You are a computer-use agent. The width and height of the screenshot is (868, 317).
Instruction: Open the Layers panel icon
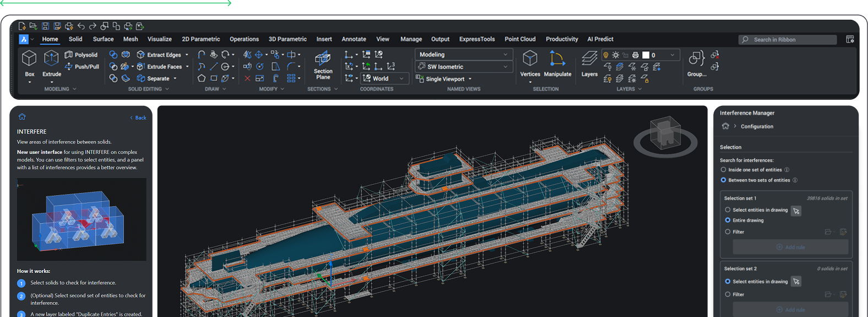pos(589,60)
